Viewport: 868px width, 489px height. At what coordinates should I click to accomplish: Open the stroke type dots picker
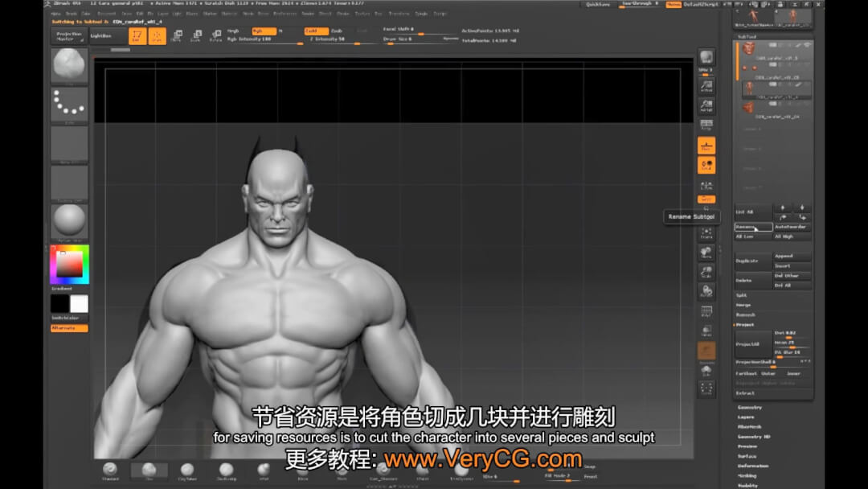[69, 105]
